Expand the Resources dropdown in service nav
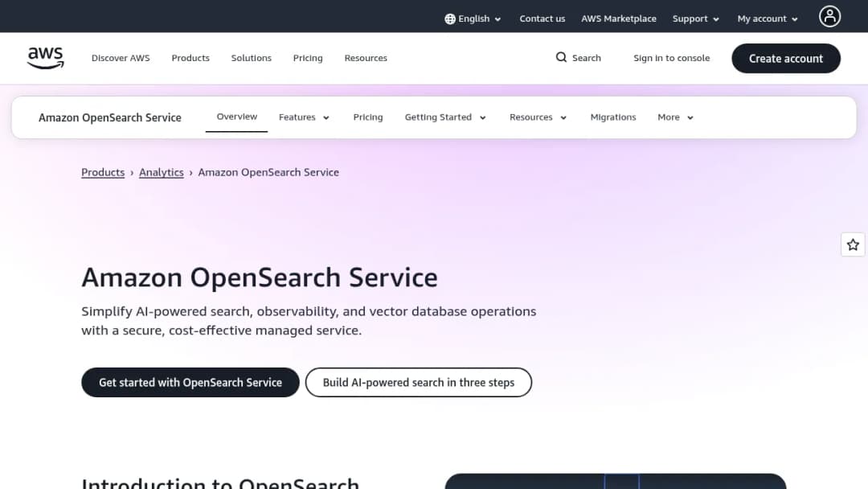The image size is (868, 489). coord(538,117)
